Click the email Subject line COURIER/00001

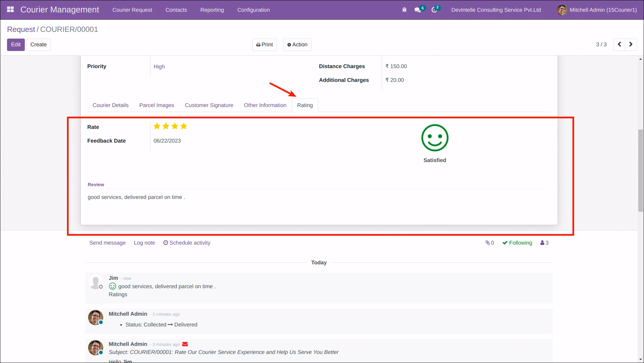[223, 352]
